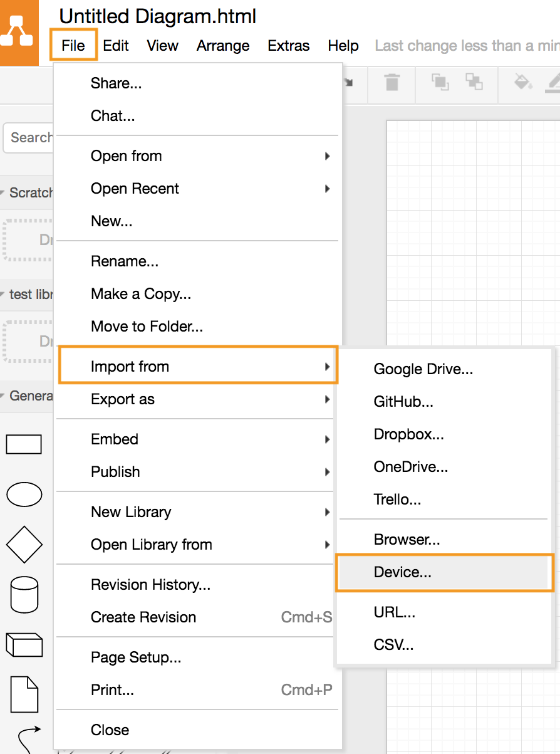Select the cube shape in sidebar
Image resolution: width=560 pixels, height=754 pixels.
[24, 644]
